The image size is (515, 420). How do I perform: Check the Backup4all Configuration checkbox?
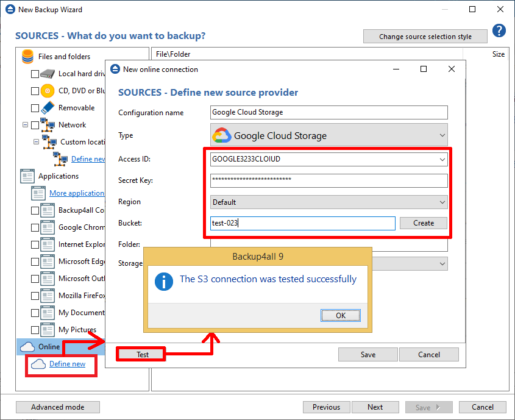coord(35,210)
